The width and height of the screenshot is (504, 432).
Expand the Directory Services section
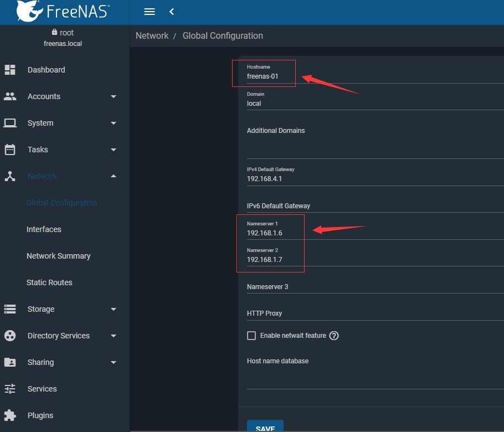click(114, 336)
